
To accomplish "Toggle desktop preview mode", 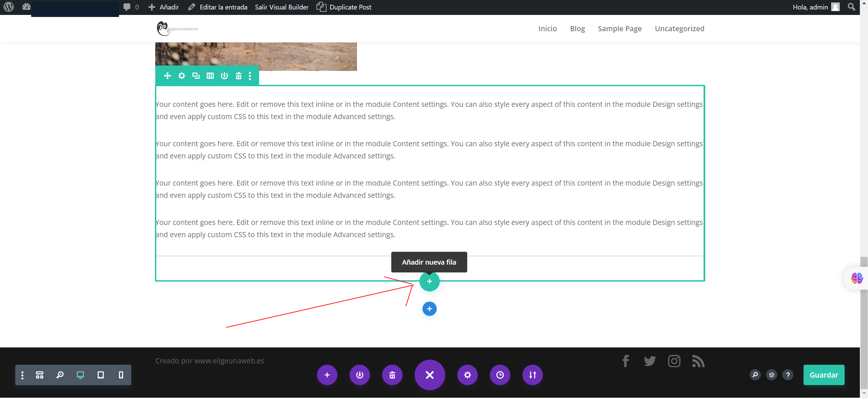I will coord(80,375).
